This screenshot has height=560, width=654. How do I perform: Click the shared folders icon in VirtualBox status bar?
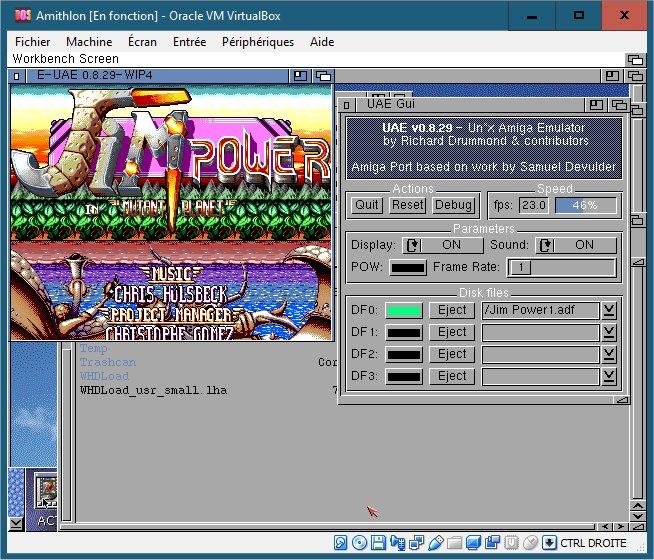(454, 542)
